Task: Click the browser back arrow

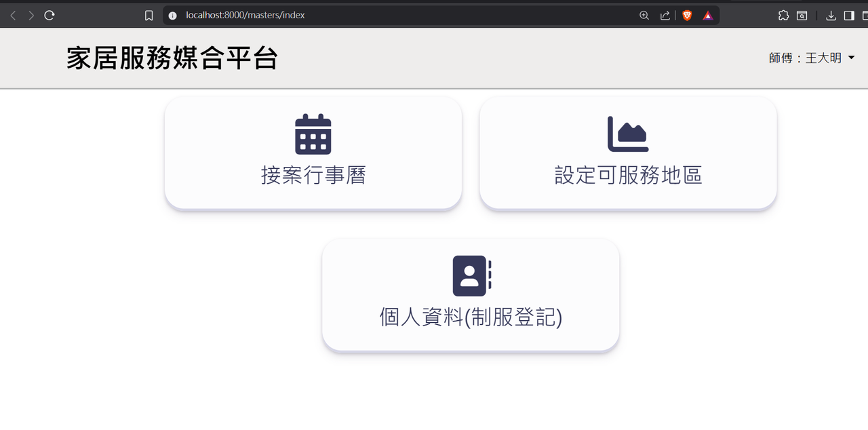Action: click(x=13, y=15)
